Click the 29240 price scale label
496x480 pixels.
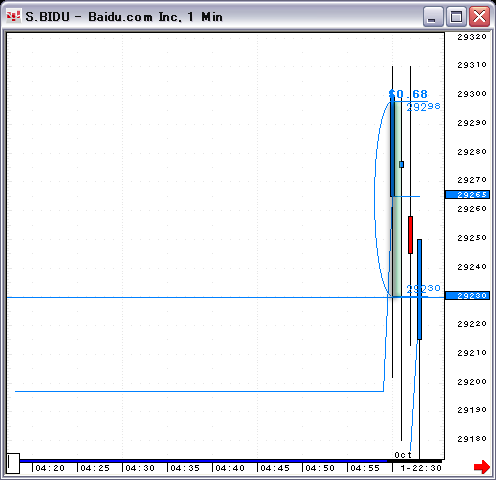472,267
